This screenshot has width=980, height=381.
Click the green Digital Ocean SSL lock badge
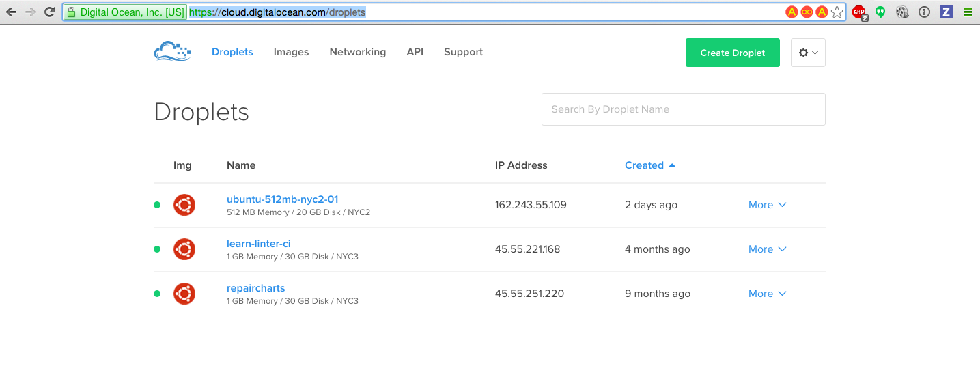pyautogui.click(x=125, y=12)
